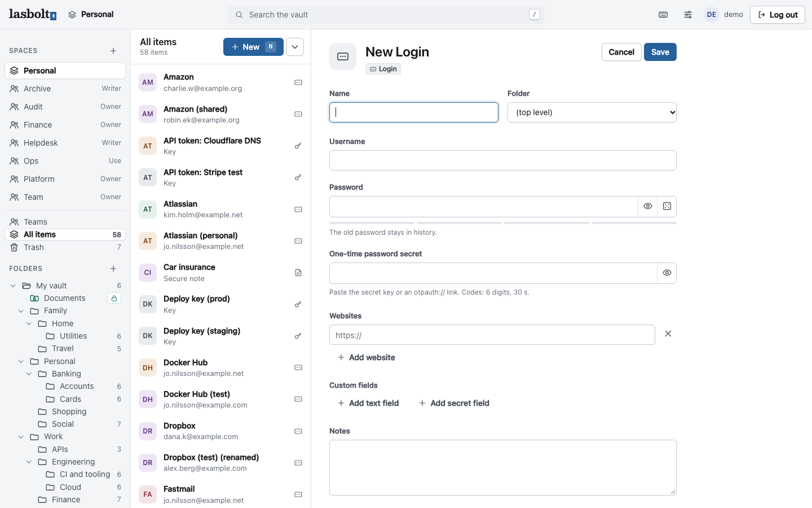Add a new folder with plus icon
This screenshot has height=508, width=812.
point(113,269)
